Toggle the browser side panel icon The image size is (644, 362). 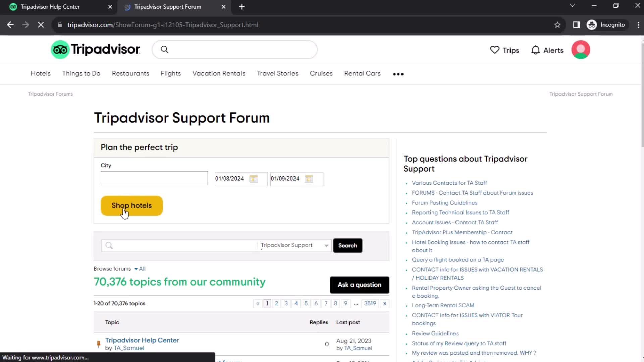point(576,25)
